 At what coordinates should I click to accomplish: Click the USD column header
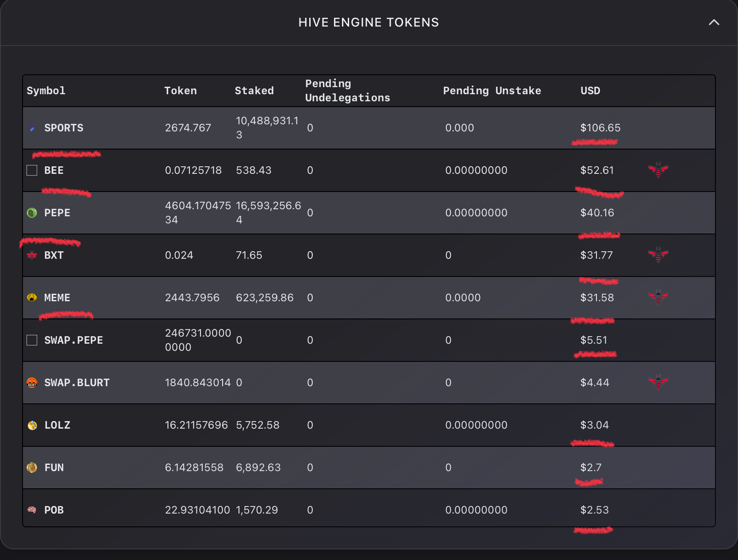coord(590,91)
